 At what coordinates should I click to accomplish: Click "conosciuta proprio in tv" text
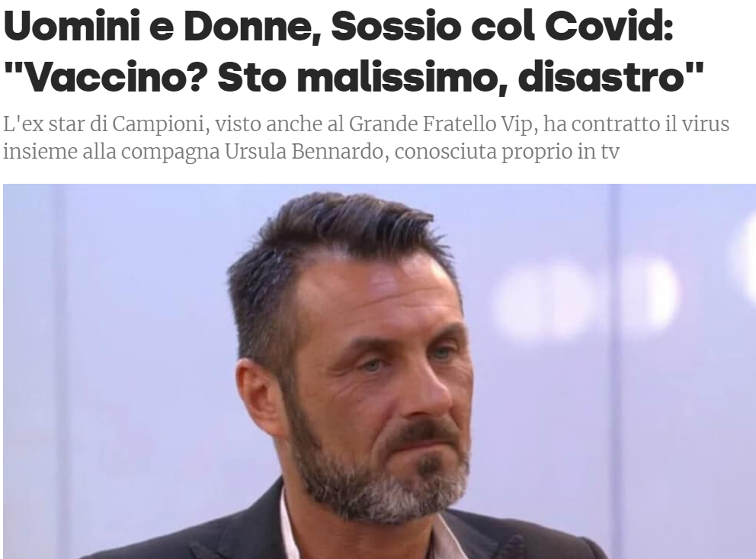pos(508,153)
